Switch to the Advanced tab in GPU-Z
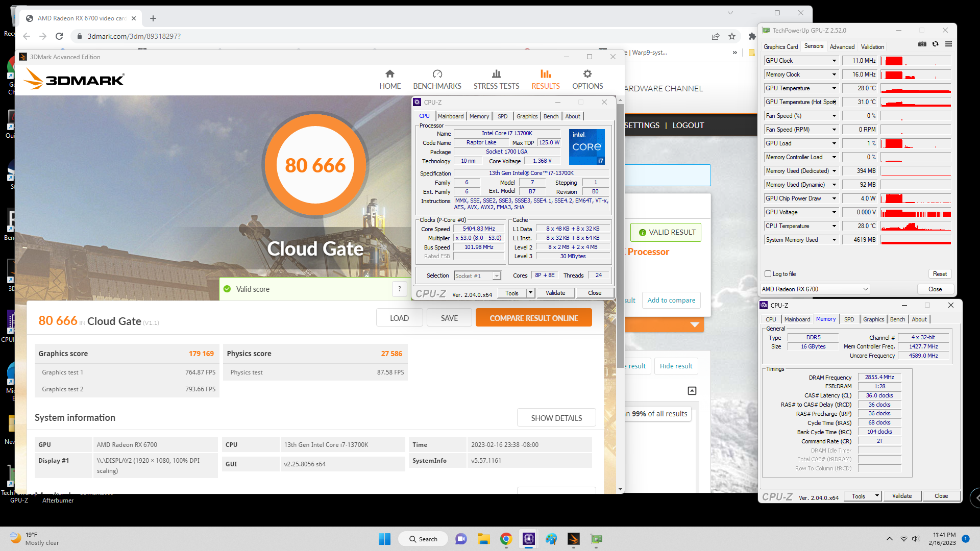This screenshot has height=551, width=980. (842, 47)
